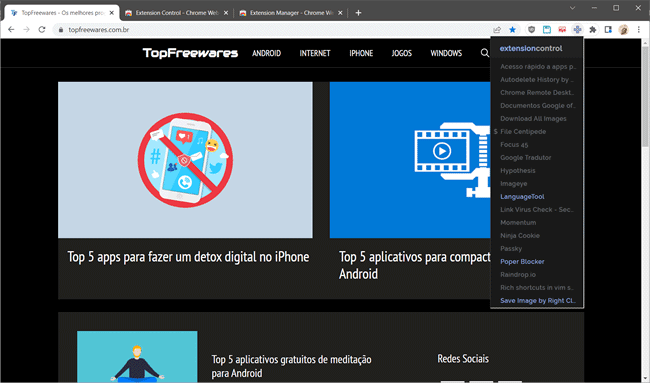Open Top 5 aplicativos para compactar headline
This screenshot has width=650, height=383.
coord(415,265)
